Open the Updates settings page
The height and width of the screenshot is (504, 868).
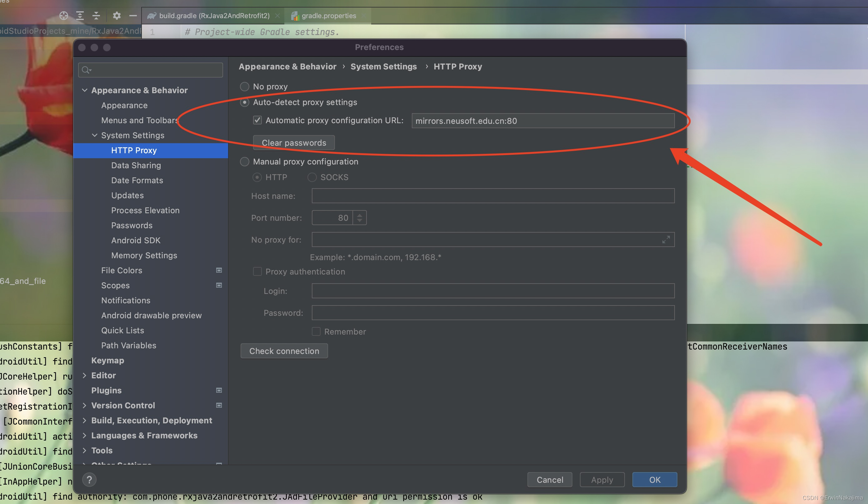tap(127, 195)
